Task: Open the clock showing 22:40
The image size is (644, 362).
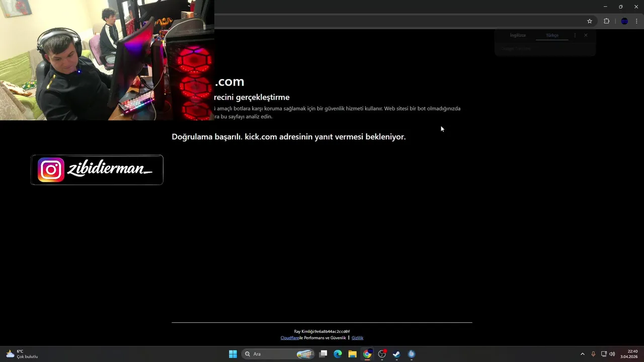Action: point(629,354)
